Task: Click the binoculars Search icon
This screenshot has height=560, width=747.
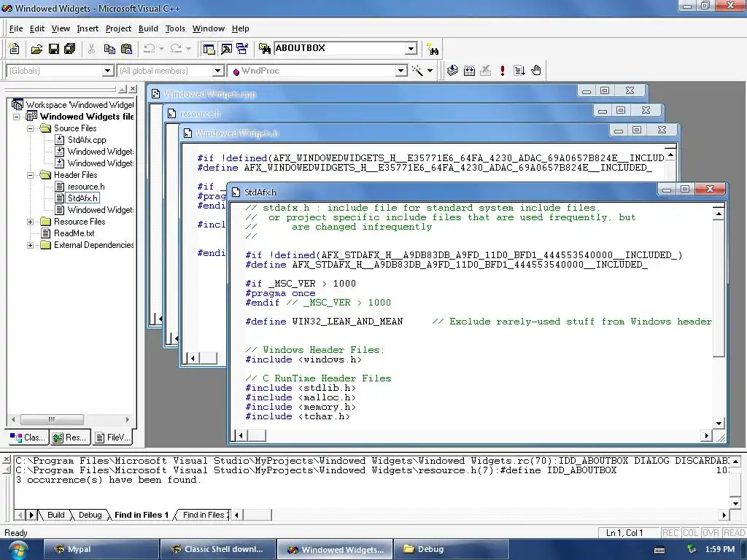Action: point(433,49)
